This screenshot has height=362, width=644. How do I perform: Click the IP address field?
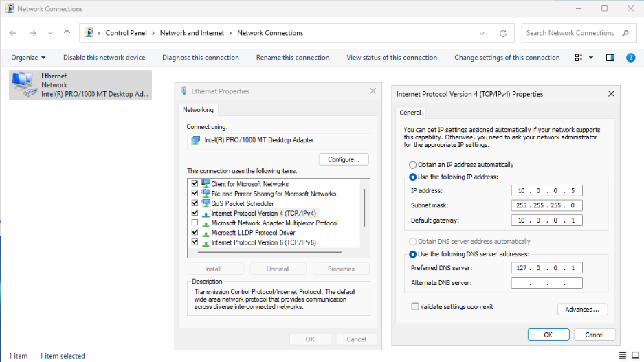pos(546,190)
